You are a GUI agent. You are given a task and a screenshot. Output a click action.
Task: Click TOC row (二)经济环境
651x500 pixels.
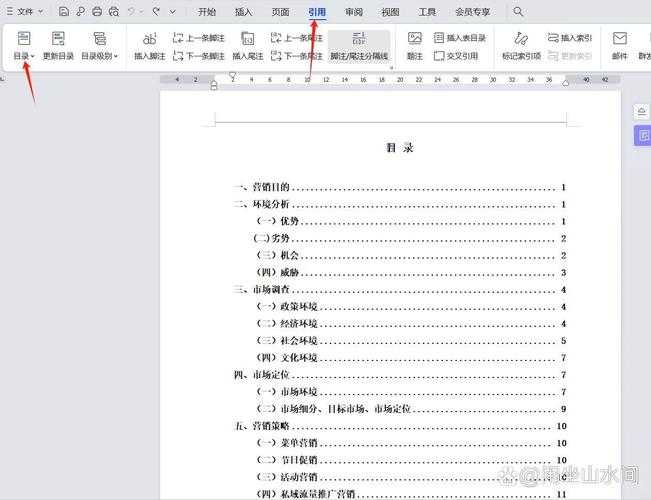[x=411, y=324]
